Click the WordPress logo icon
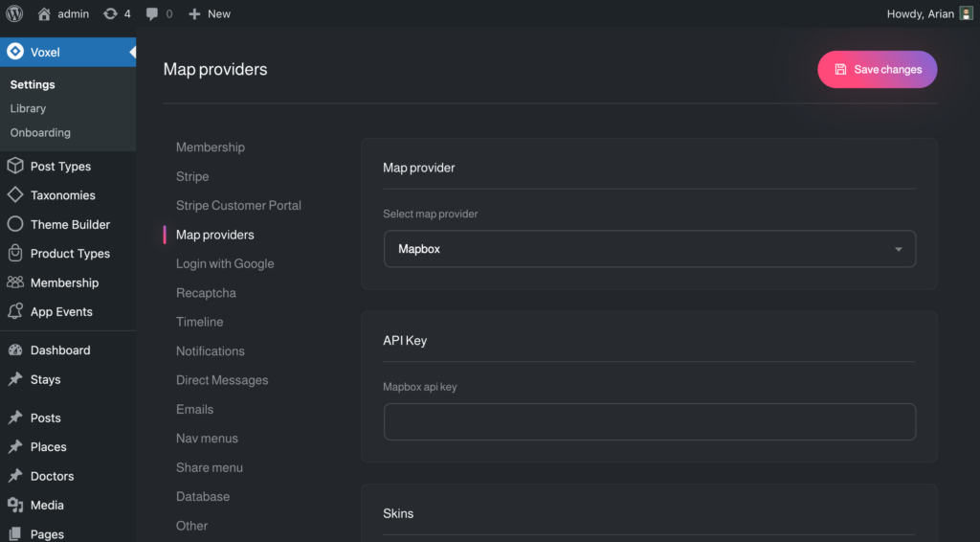This screenshot has width=980, height=542. (x=14, y=13)
